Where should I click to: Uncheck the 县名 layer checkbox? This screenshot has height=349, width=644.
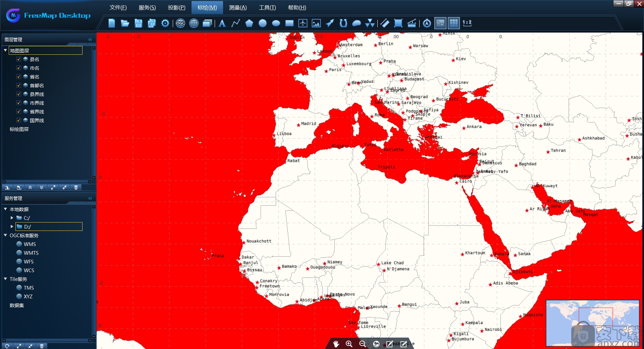pyautogui.click(x=19, y=59)
